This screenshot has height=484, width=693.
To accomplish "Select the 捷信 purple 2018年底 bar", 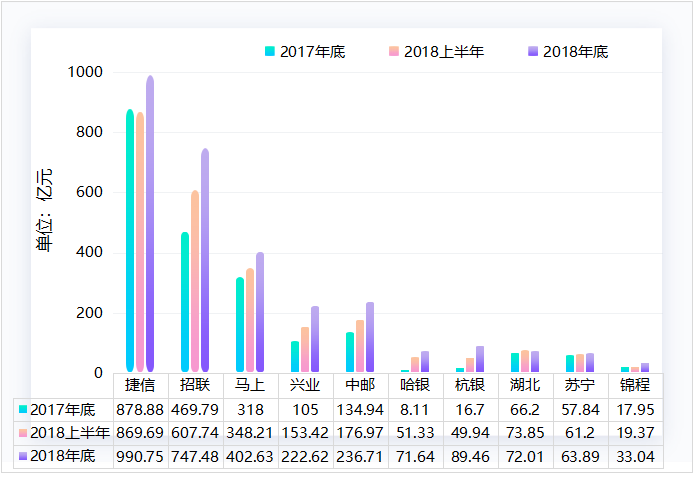I will click(150, 224).
